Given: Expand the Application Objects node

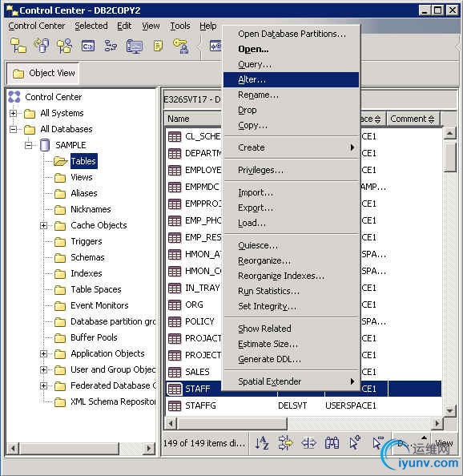Looking at the screenshot, I should click(x=44, y=353).
